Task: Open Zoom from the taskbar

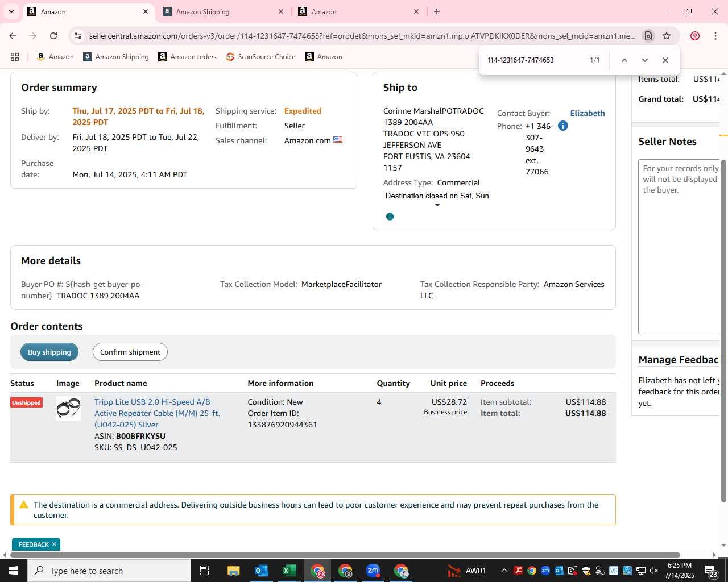Action: click(x=373, y=571)
